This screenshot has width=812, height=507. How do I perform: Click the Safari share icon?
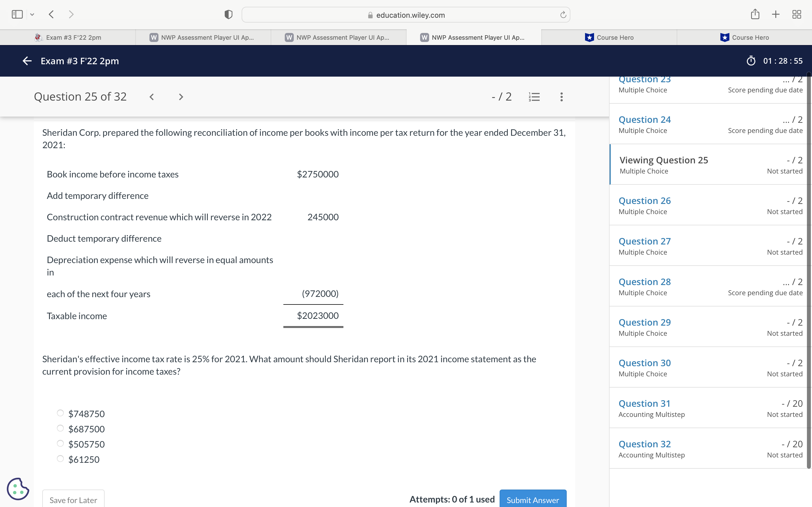click(755, 14)
